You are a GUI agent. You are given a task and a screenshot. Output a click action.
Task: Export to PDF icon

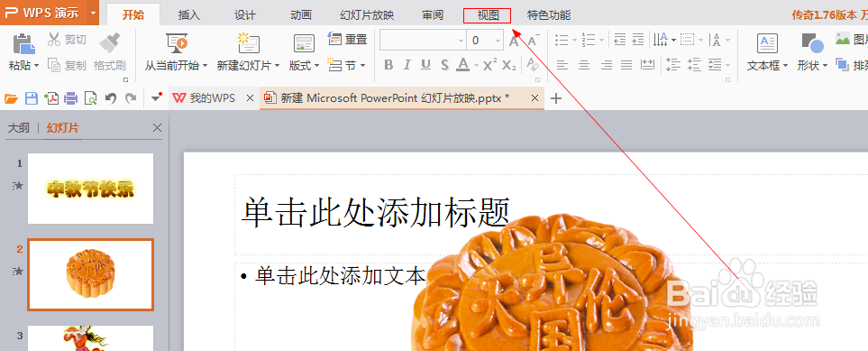pyautogui.click(x=51, y=98)
